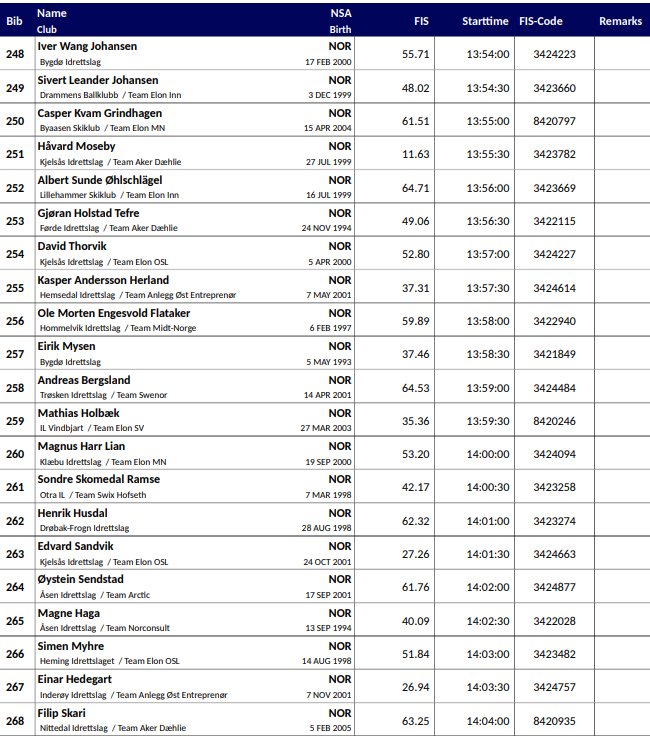This screenshot has height=741, width=650.
Task: Click Ole Morten Engesvold Flataker's name
Action: pyautogui.click(x=113, y=313)
